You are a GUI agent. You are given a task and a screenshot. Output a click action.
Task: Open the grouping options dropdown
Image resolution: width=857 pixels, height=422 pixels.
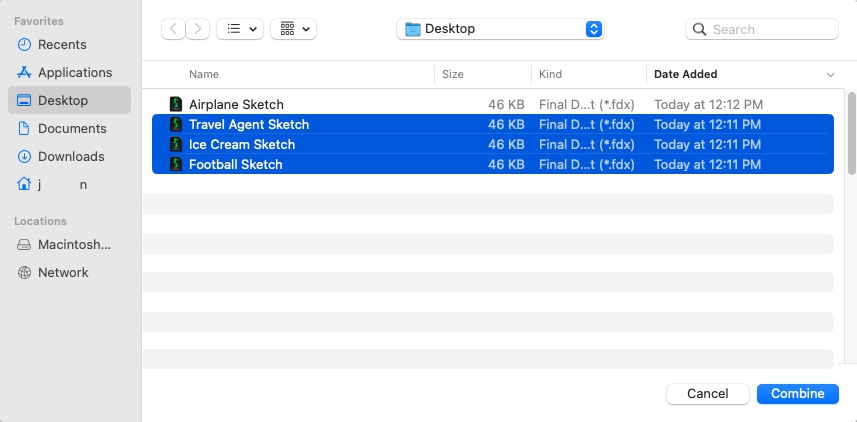(x=294, y=29)
